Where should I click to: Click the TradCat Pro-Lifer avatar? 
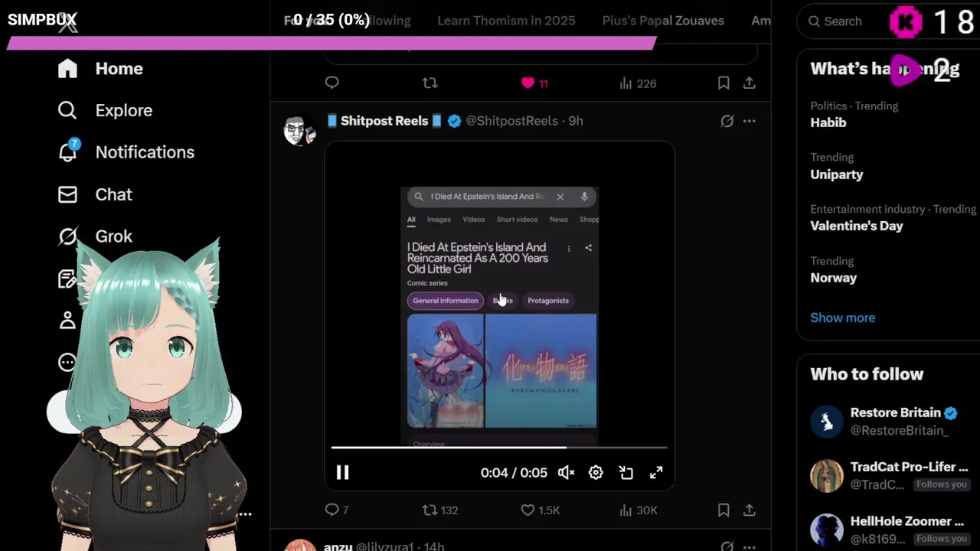[x=827, y=475]
